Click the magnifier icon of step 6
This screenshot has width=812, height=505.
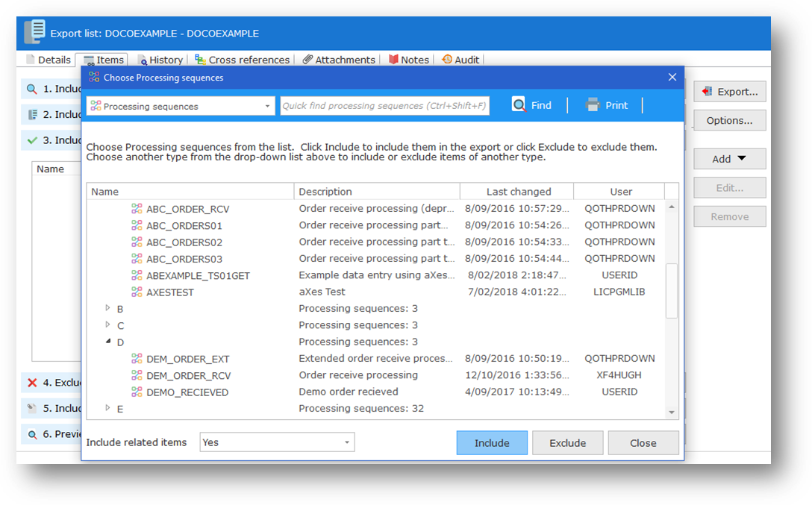click(32, 435)
